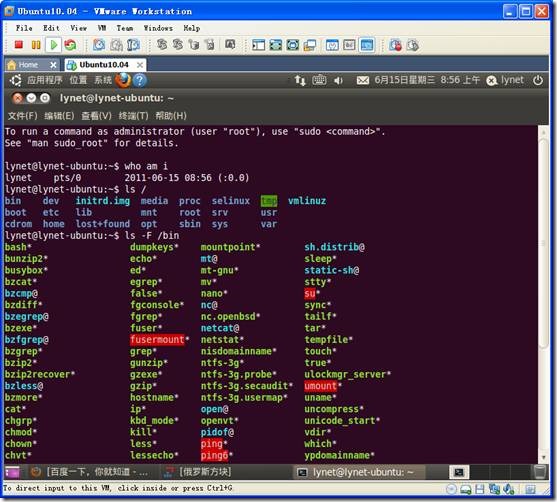This screenshot has width=557, height=502.
Task: Click the Revert to snapshot icon
Action: coord(116,45)
